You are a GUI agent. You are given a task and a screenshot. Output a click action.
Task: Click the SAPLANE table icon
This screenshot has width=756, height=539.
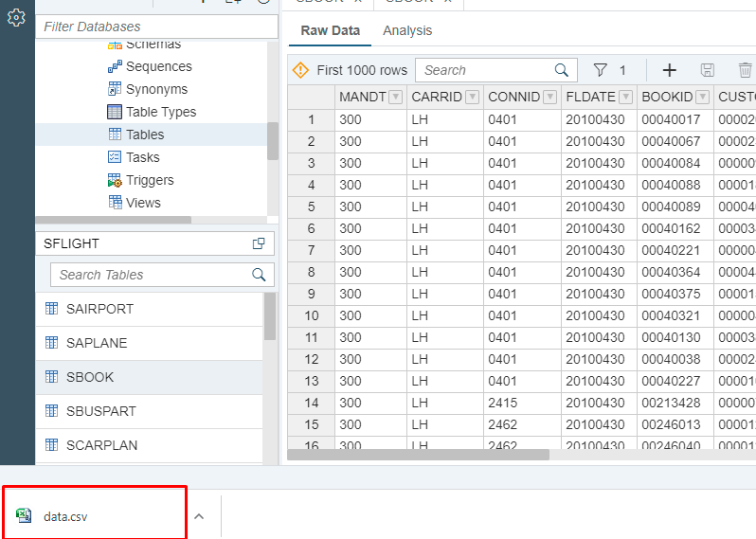(x=51, y=343)
